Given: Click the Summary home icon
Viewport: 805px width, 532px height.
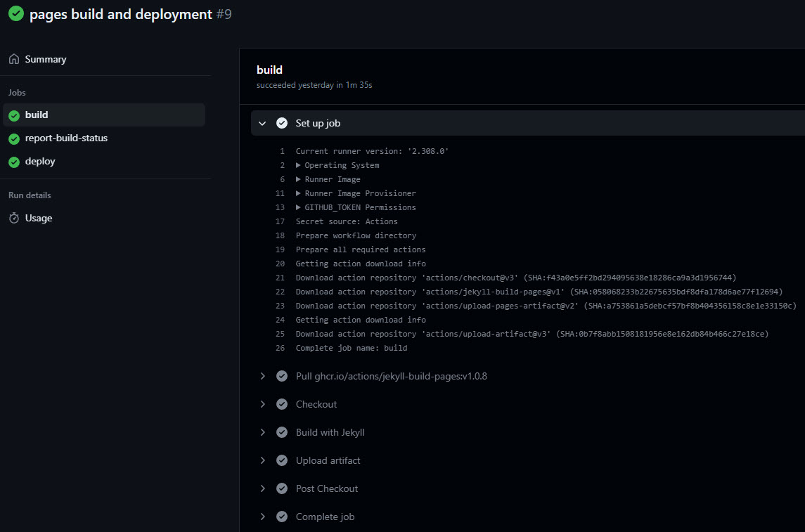Looking at the screenshot, I should click(x=14, y=59).
